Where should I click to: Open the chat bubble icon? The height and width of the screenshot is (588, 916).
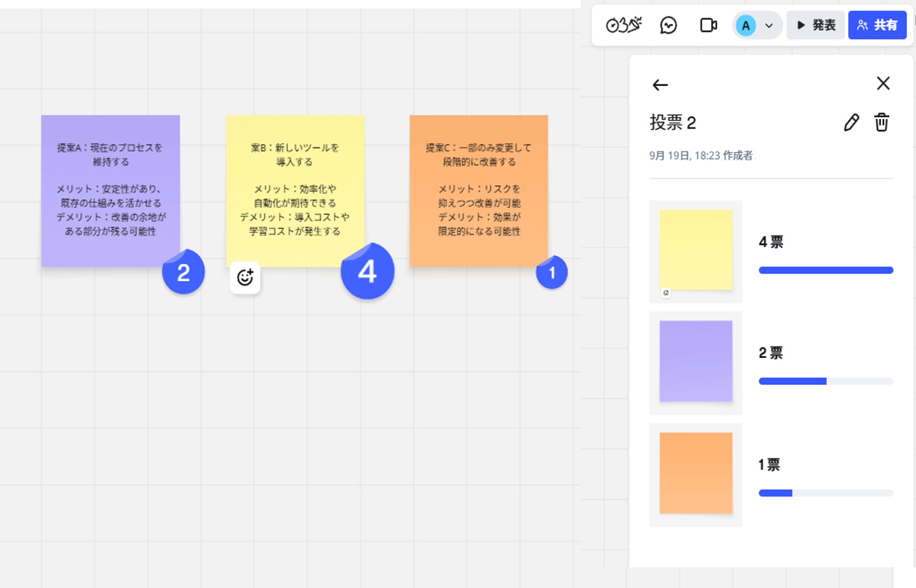tap(668, 25)
